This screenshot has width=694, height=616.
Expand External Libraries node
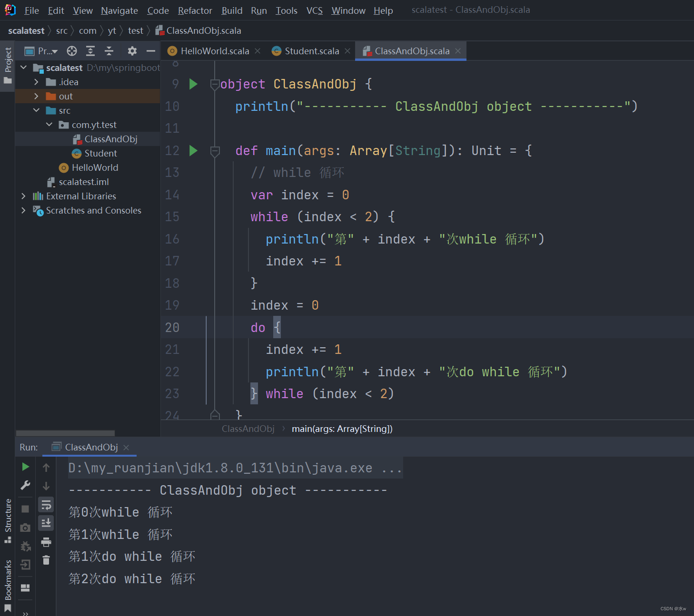pos(23,196)
